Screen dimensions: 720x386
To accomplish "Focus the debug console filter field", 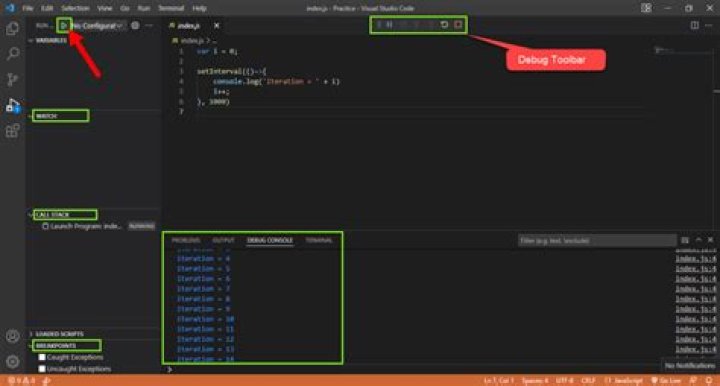I will pos(597,241).
